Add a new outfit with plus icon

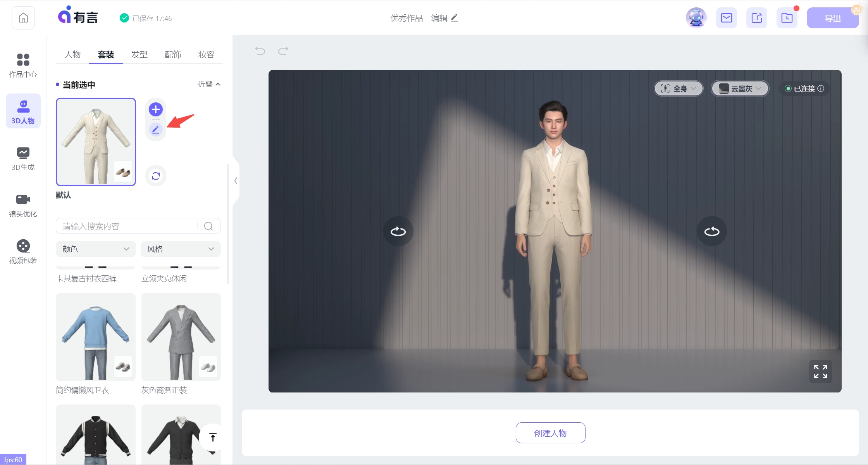pos(156,109)
